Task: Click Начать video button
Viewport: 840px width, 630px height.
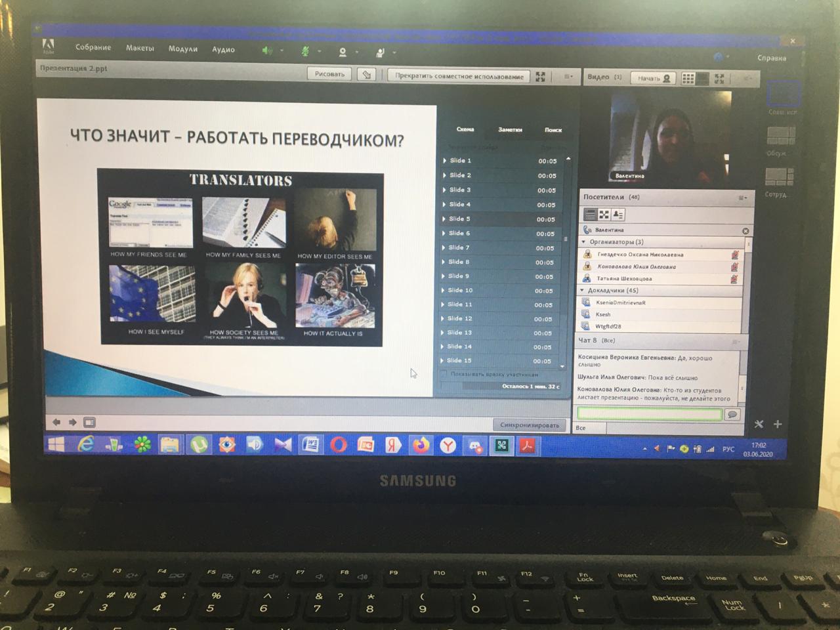Action: click(x=654, y=78)
